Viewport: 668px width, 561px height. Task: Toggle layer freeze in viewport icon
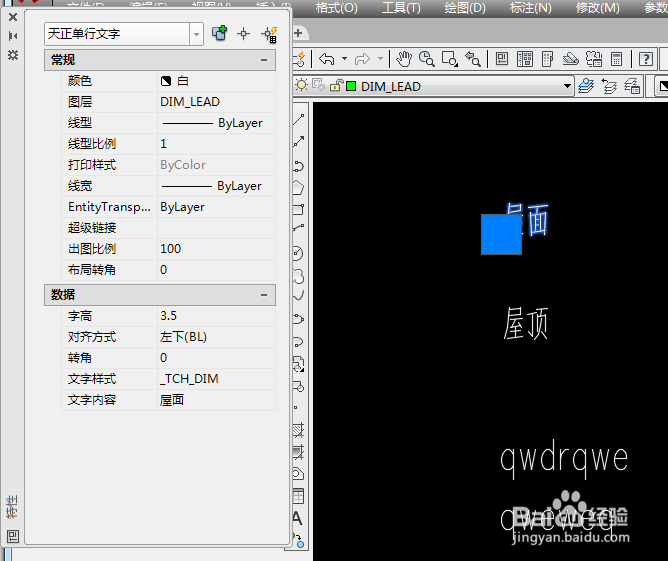click(x=319, y=85)
